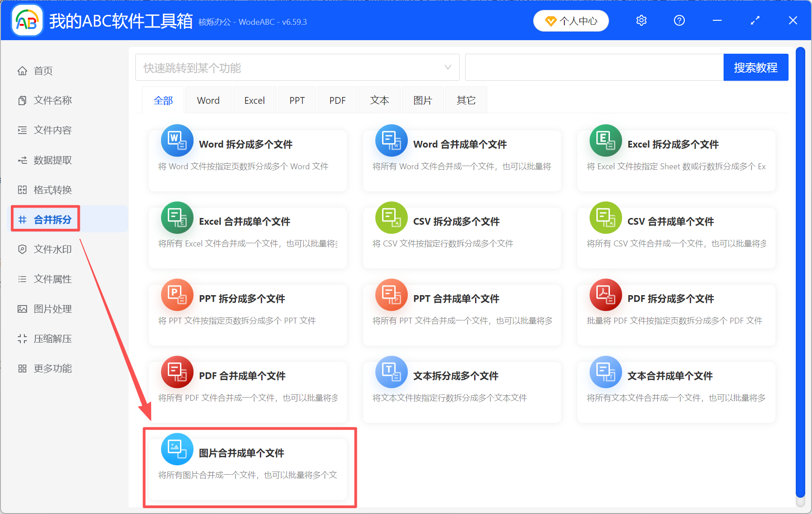Click the PPT 合并成单个文件 tool icon

coord(391,295)
